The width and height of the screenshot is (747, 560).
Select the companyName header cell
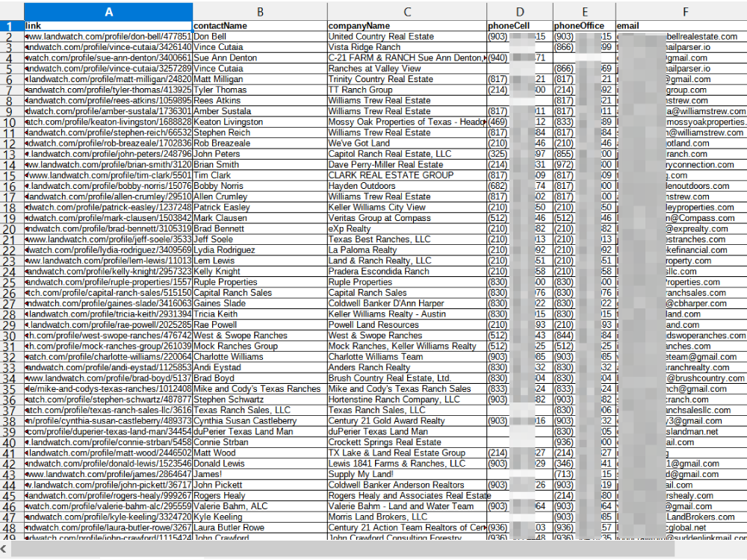click(x=406, y=25)
